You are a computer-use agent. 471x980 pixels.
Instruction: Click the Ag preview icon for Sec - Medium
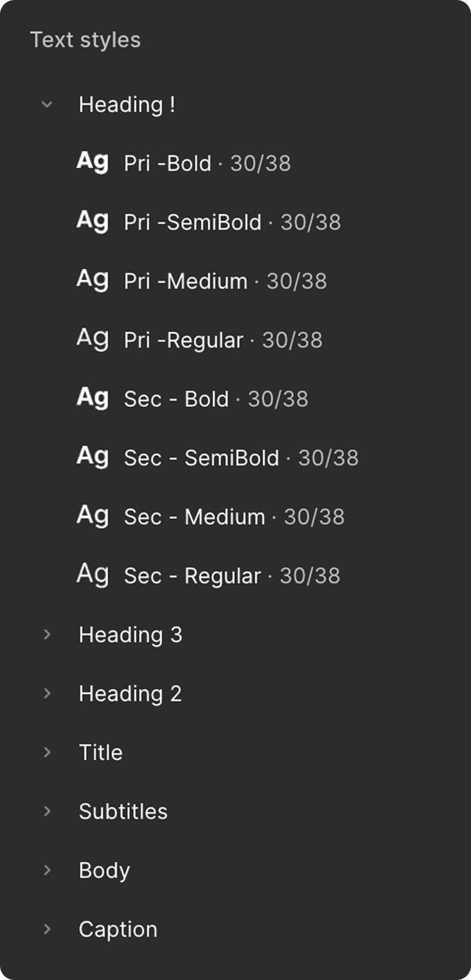[92, 516]
